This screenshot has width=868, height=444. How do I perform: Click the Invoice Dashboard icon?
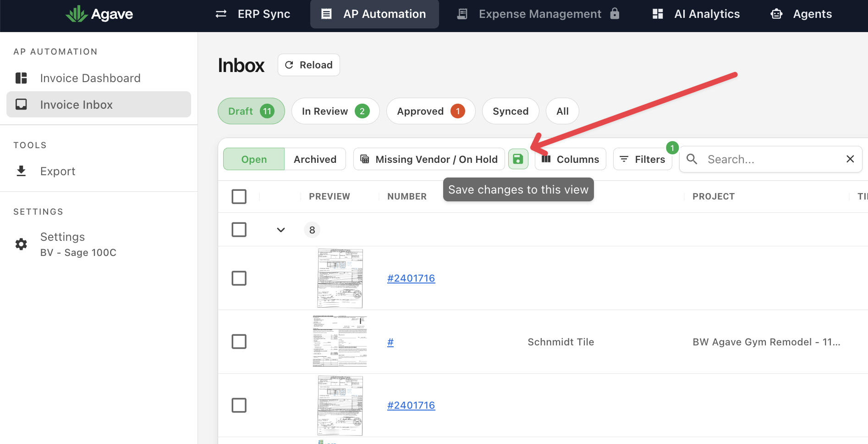21,78
